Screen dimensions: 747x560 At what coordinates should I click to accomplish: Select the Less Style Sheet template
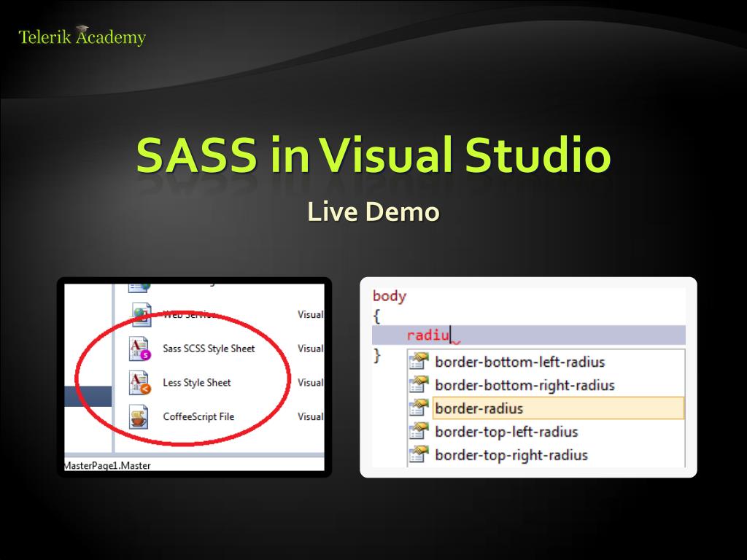pyautogui.click(x=197, y=382)
